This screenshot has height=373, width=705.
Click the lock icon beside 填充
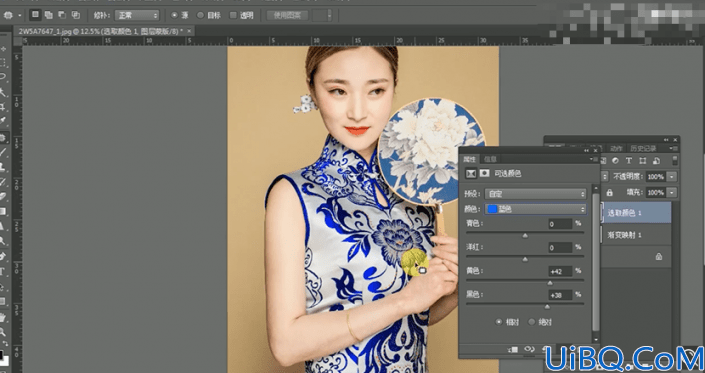coord(610,192)
